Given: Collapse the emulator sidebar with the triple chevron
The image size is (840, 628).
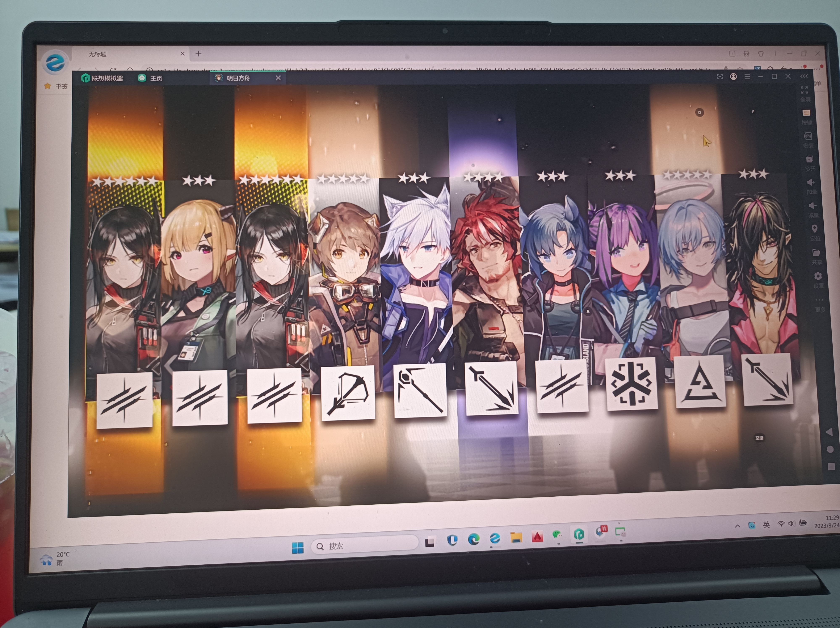Looking at the screenshot, I should pos(804,76).
